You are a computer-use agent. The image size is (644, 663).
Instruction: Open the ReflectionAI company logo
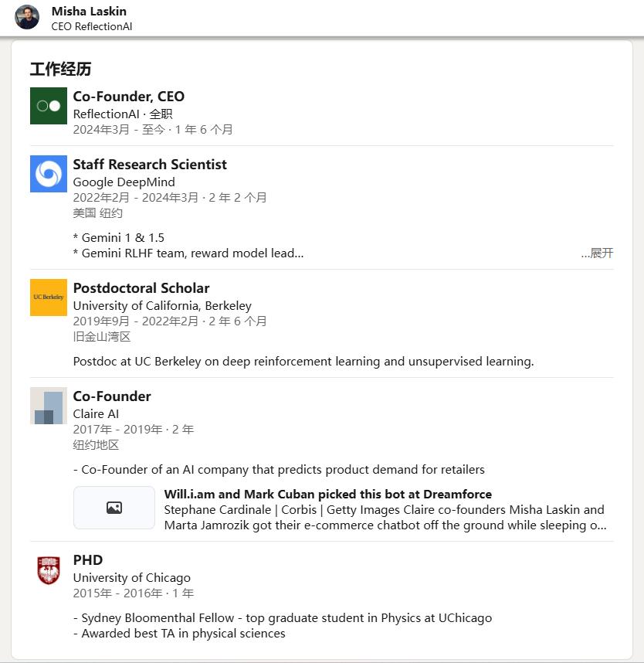click(x=49, y=106)
